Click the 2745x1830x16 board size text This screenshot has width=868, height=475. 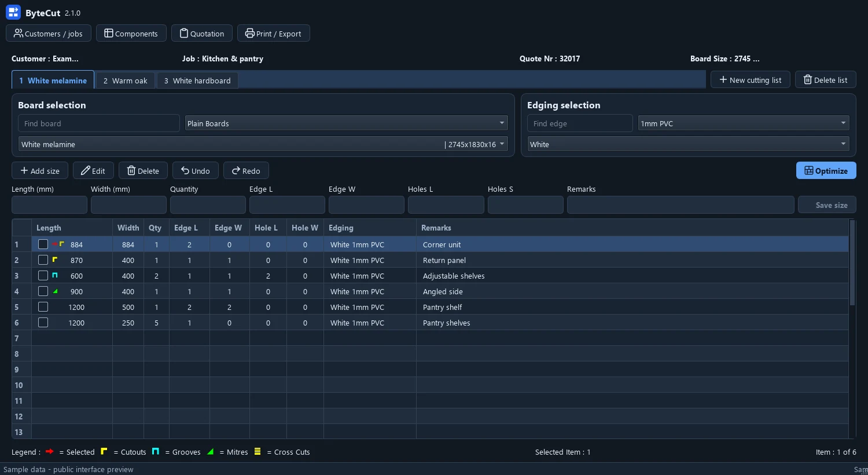point(472,144)
